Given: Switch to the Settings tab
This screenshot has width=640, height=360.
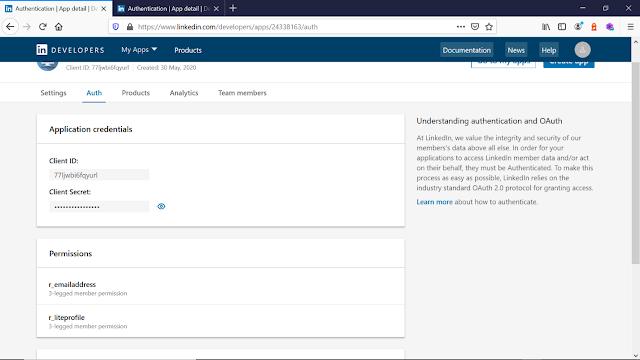Looking at the screenshot, I should point(53,93).
